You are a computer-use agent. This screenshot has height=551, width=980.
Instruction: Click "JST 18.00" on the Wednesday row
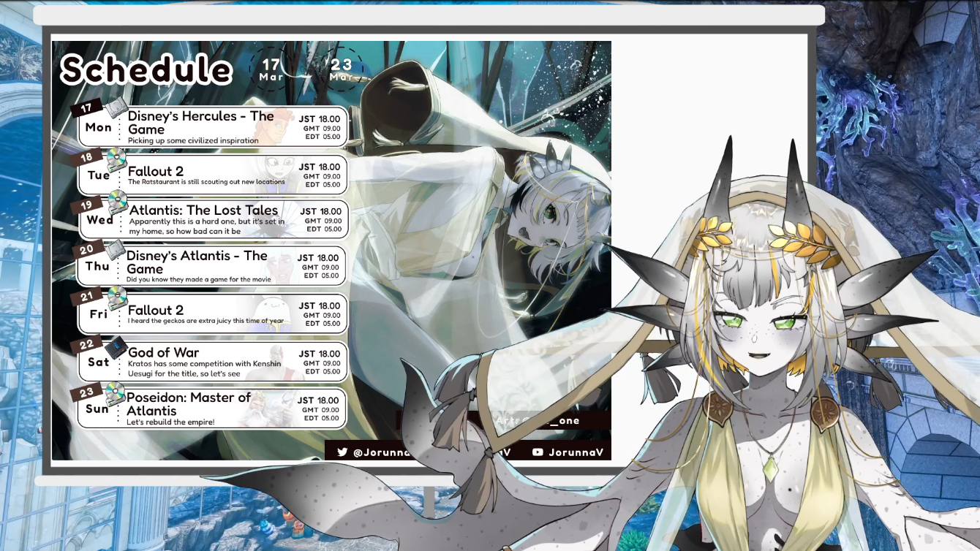321,212
